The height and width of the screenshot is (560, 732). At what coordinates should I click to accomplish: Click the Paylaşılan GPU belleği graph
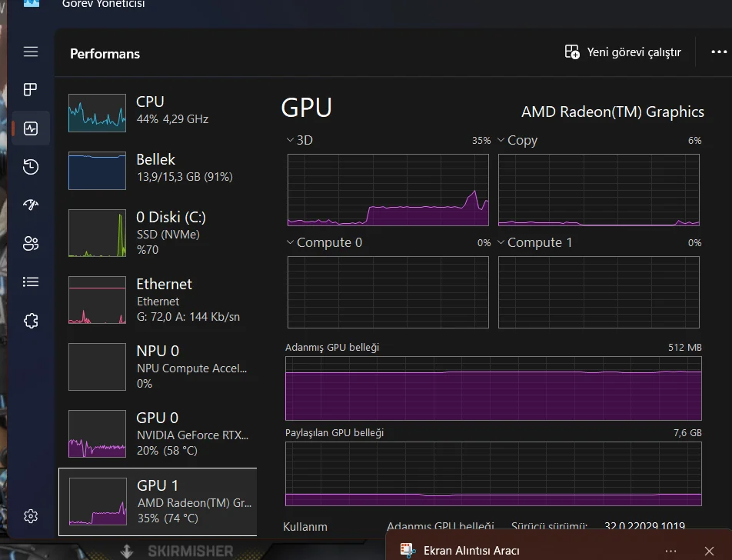(x=494, y=474)
